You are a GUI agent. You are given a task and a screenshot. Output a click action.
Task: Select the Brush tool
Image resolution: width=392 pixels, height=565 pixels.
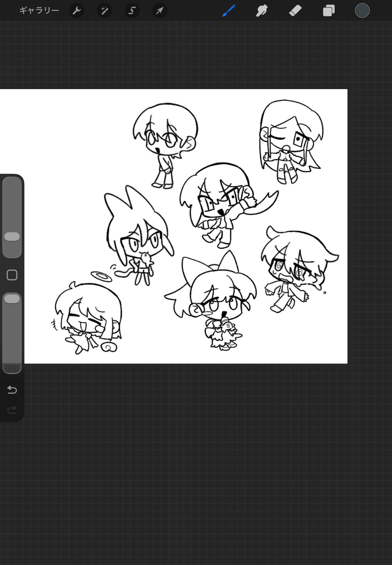(x=229, y=11)
